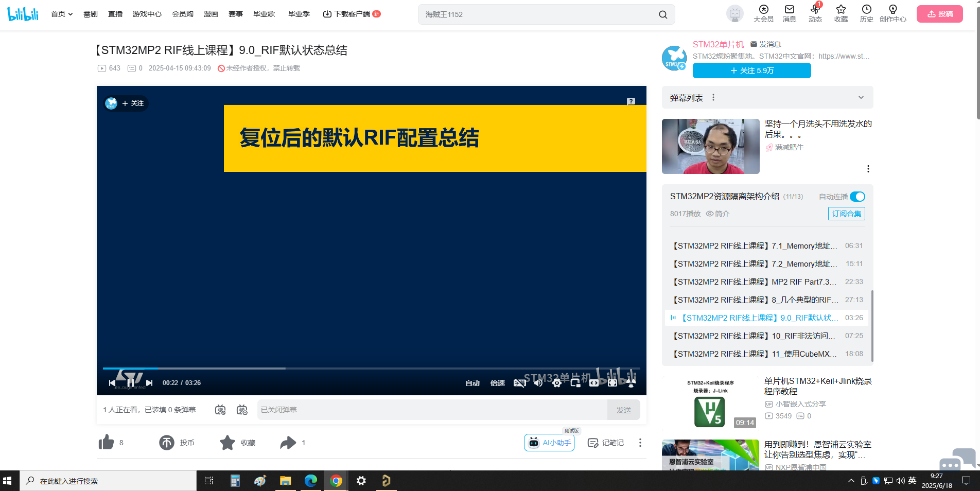Click the 投币 coin icon
Screen dimensions: 980x491
(167, 443)
